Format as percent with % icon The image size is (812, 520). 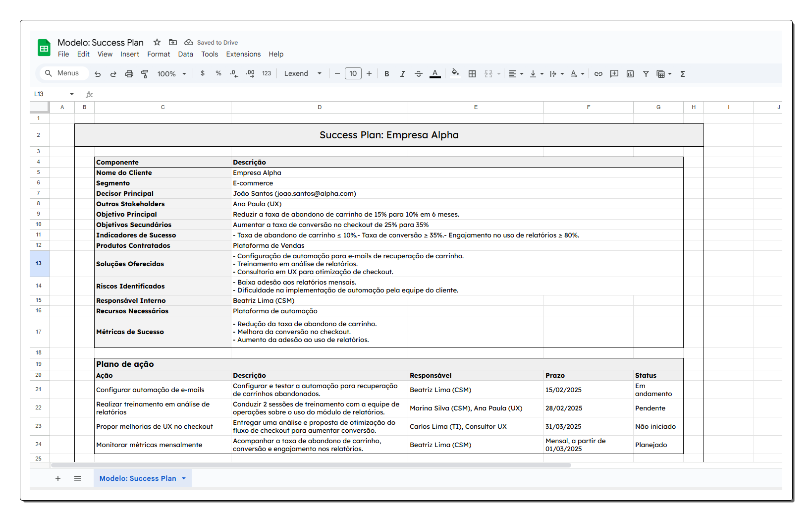click(218, 73)
